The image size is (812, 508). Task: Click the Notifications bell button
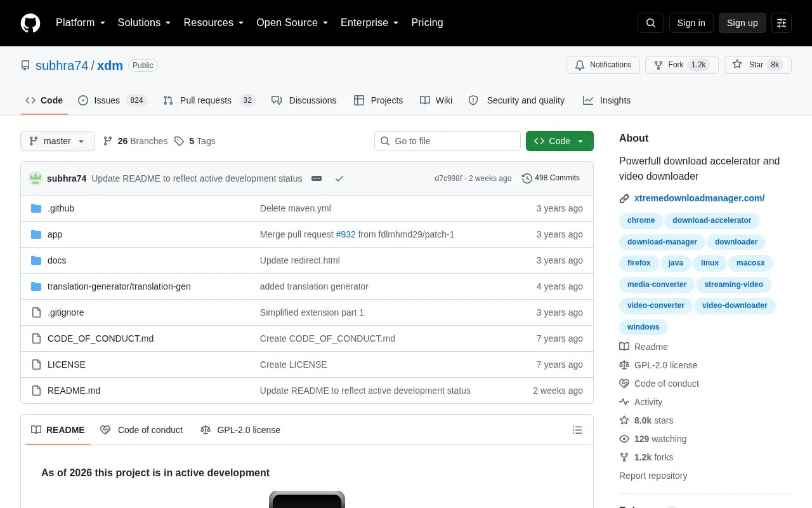[x=603, y=65]
